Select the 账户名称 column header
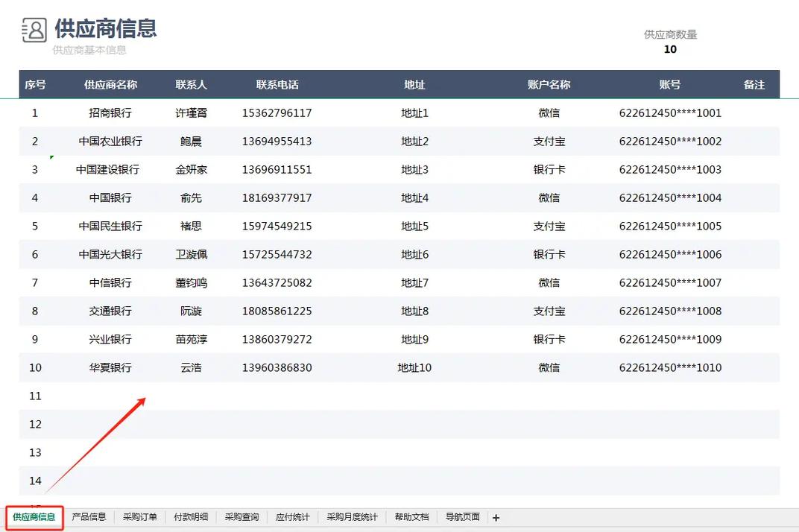Image resolution: width=799 pixels, height=532 pixels. click(x=549, y=85)
